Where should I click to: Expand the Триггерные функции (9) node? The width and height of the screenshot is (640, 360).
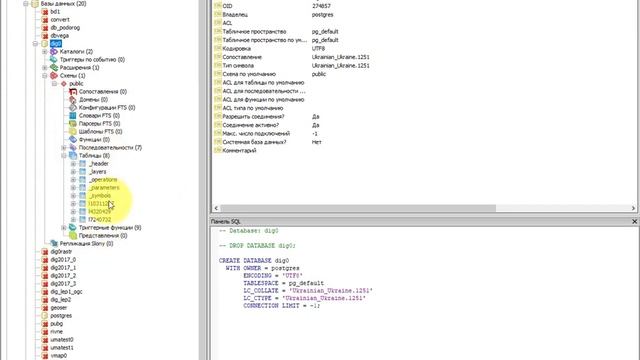(x=64, y=228)
